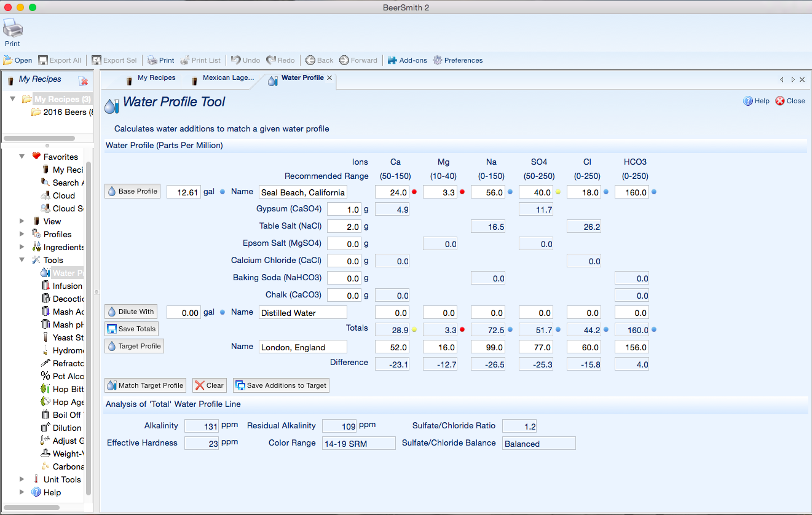This screenshot has height=515, width=812.
Task: Click the London, England name field
Action: pos(303,347)
